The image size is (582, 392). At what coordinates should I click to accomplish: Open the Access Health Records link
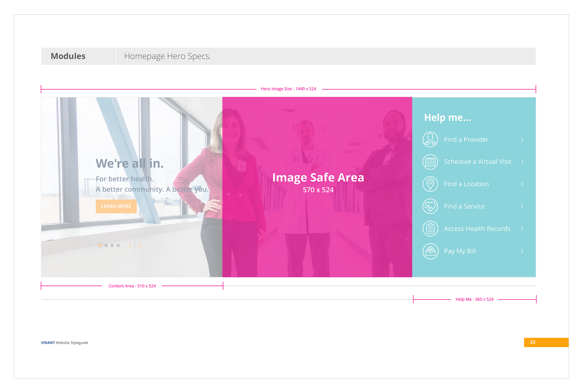point(477,229)
